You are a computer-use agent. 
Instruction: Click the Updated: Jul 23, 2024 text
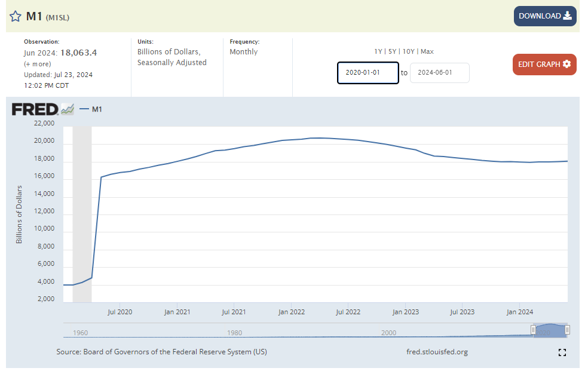(58, 75)
